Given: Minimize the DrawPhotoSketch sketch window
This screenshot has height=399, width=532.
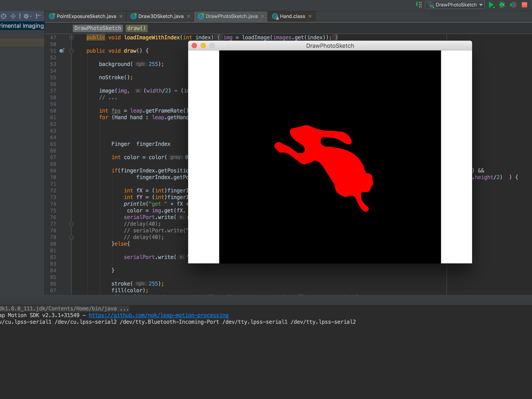Looking at the screenshot, I should (x=203, y=46).
